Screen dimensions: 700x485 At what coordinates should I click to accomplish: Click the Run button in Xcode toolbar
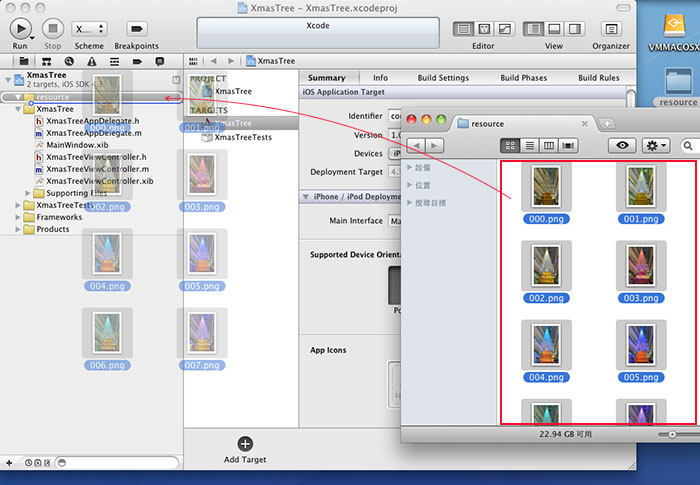[21, 29]
